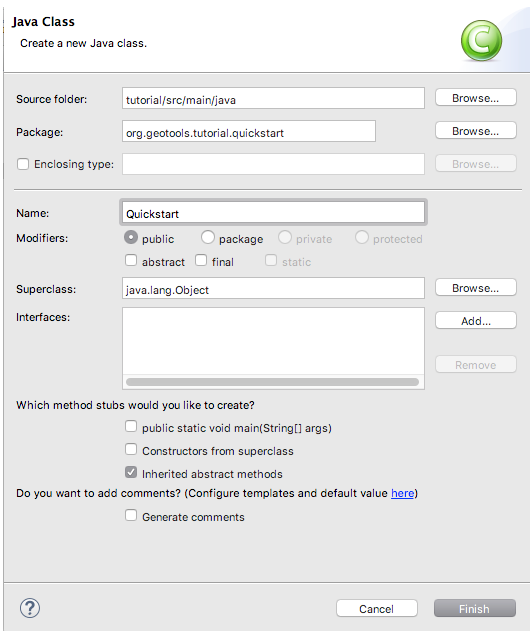Select the public modifier radio button
The image size is (532, 633).
tap(131, 237)
